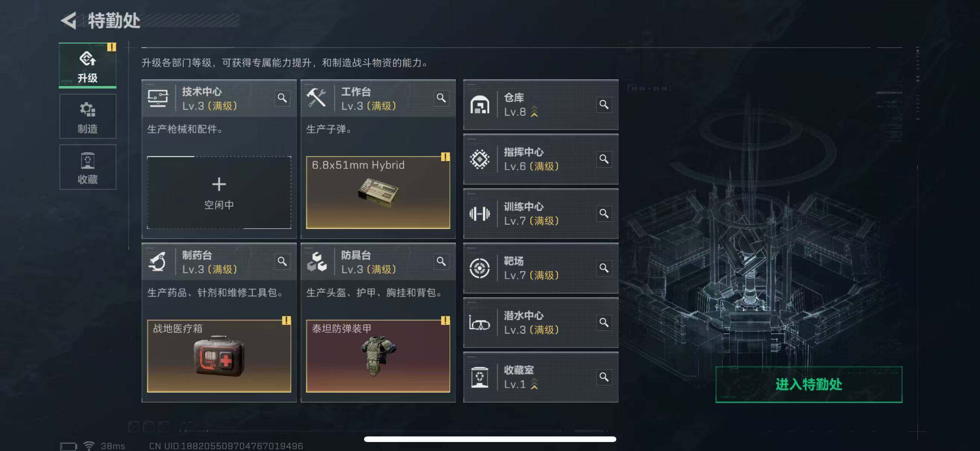Select the 6.8x51mm Hybrid ammo item
Image resolution: width=980 pixels, height=451 pixels.
tap(378, 193)
